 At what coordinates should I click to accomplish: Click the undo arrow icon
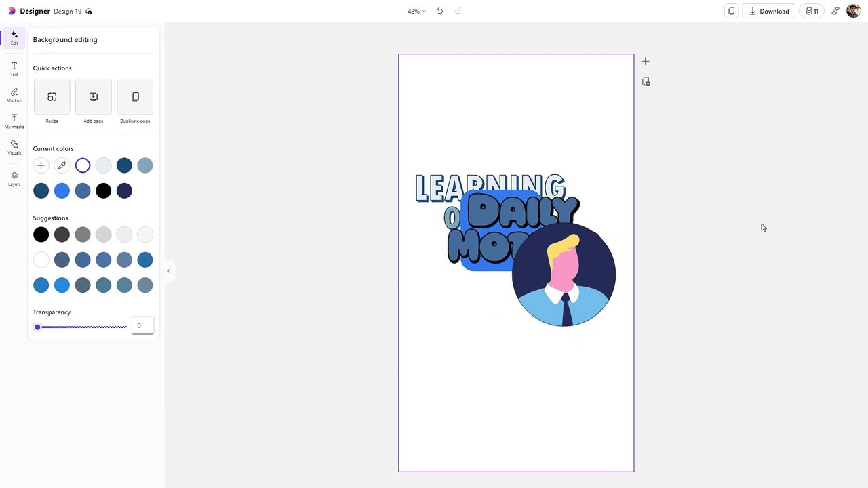tap(439, 11)
